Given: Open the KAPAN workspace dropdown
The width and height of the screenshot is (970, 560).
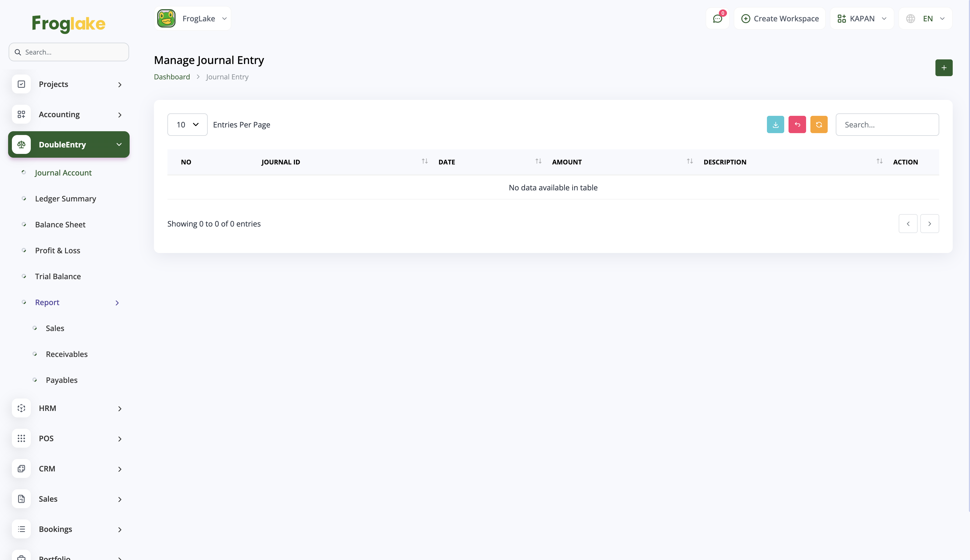Looking at the screenshot, I should pyautogui.click(x=862, y=18).
